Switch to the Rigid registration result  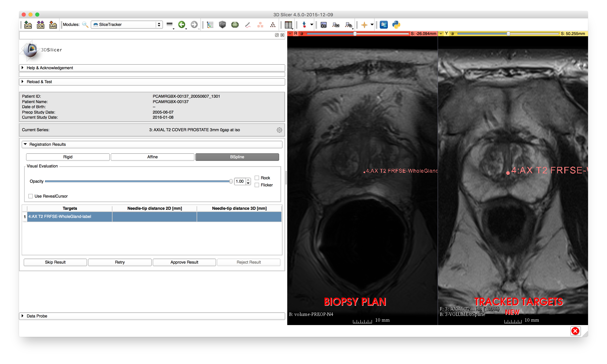pyautogui.click(x=68, y=157)
